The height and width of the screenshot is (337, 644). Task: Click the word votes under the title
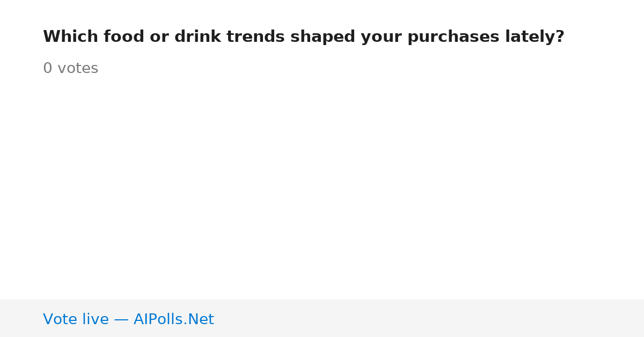(x=78, y=69)
